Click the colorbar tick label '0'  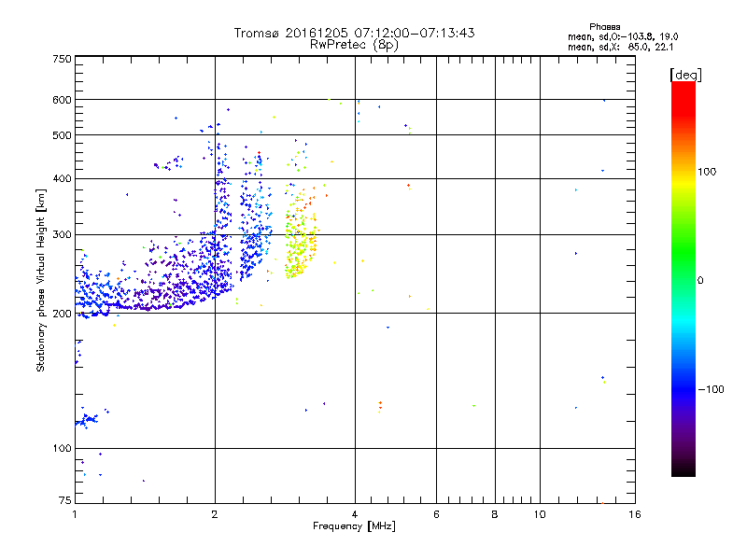(700, 281)
